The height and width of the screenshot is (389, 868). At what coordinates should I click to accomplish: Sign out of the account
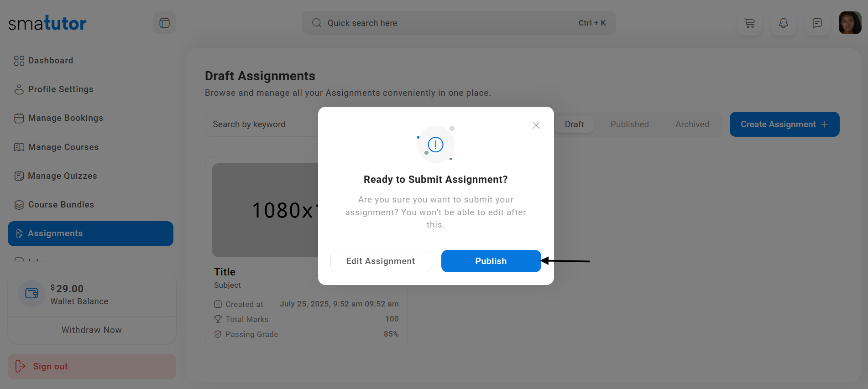(x=50, y=367)
